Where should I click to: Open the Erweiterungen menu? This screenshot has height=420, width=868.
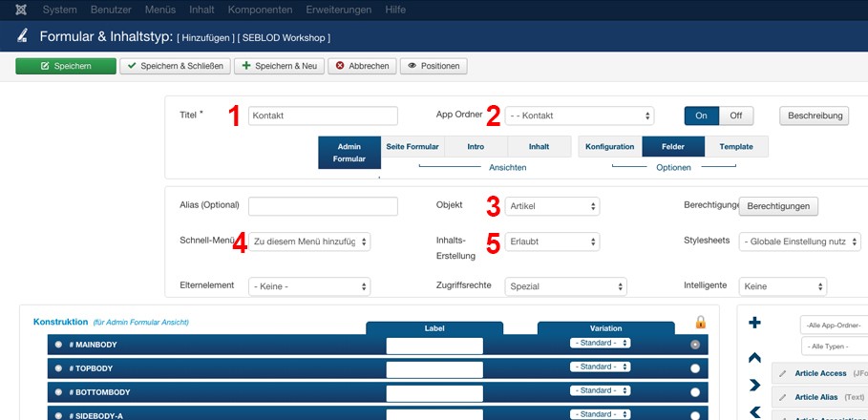point(338,10)
